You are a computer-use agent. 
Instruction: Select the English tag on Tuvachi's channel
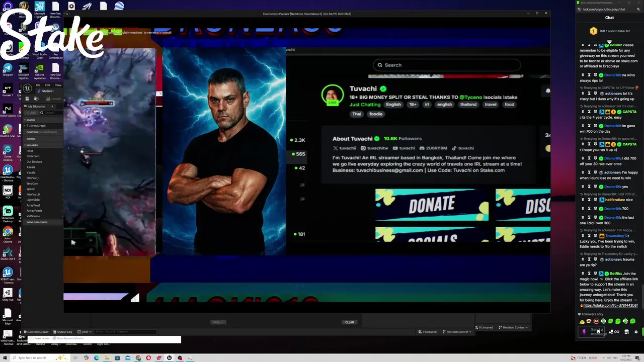click(x=393, y=105)
